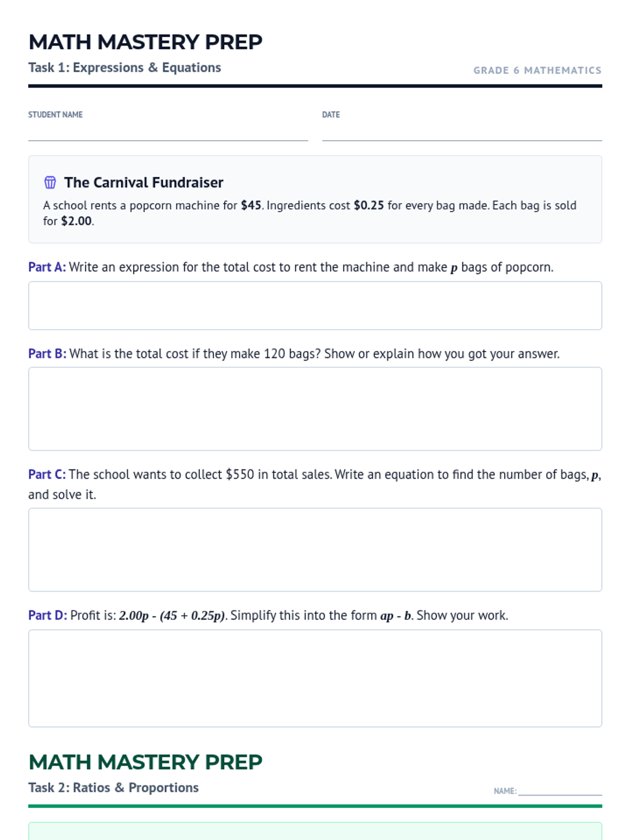Click the bold $45 rental price
The height and width of the screenshot is (840, 630).
click(251, 205)
